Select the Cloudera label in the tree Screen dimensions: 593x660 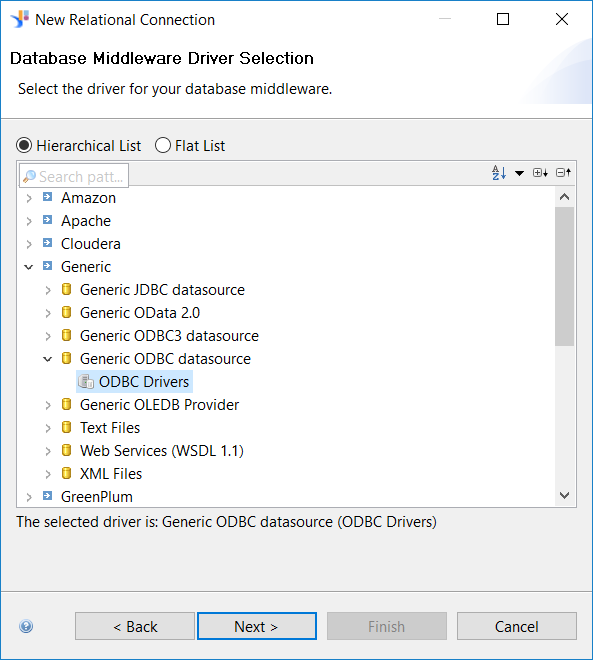[90, 244]
